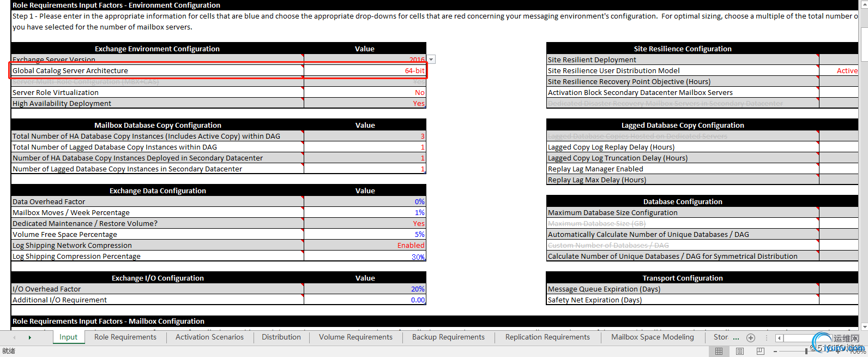Switch to Activation Scenarios tab
The image size is (868, 357).
209,337
